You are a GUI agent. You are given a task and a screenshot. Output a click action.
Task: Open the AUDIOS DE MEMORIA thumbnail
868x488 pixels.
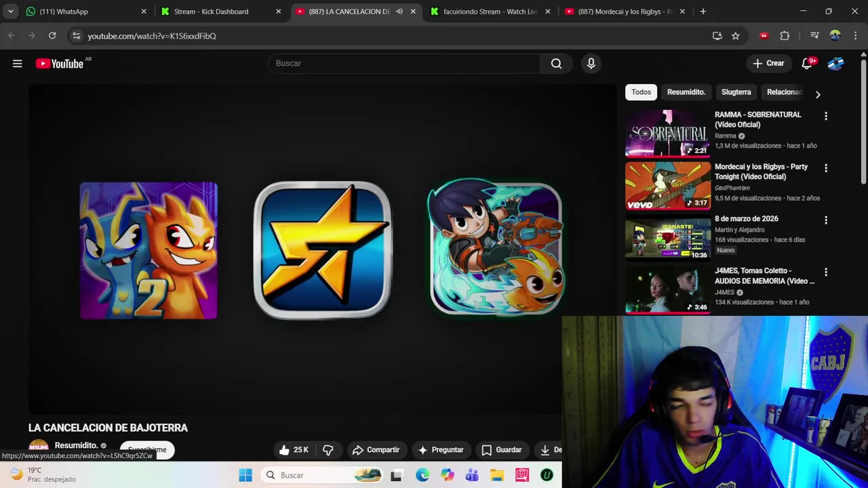pos(668,289)
